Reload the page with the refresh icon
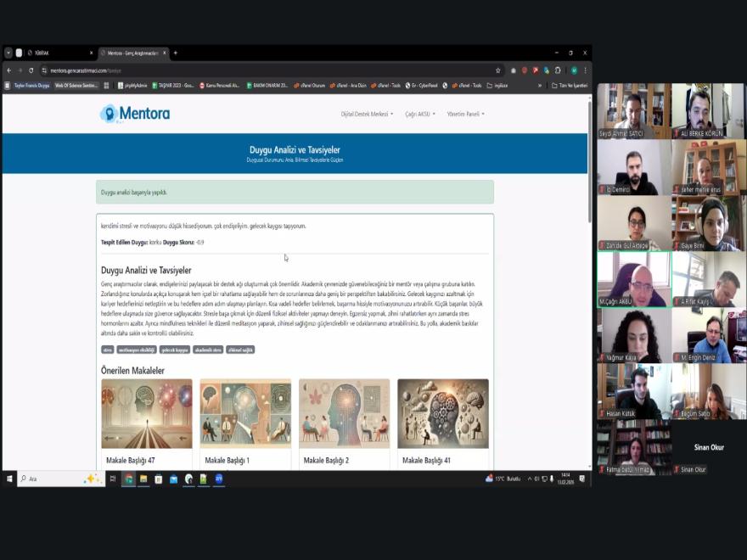Viewport: 747px width, 560px height. click(31, 70)
